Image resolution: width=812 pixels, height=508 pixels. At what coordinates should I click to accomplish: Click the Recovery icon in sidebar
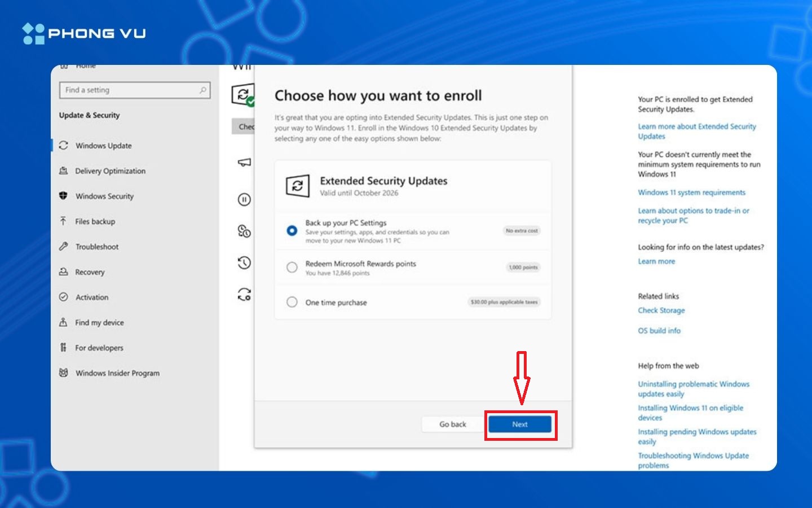coord(63,271)
